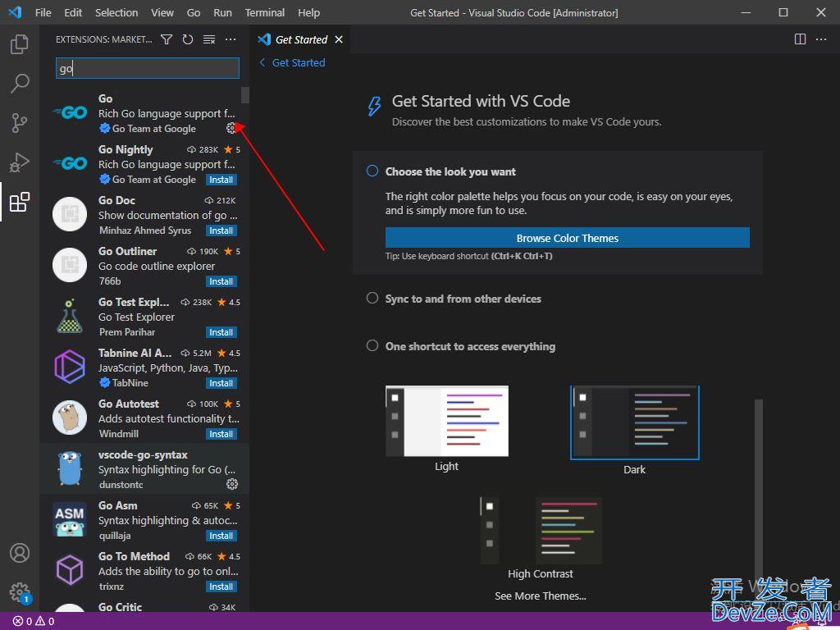This screenshot has width=840, height=630.
Task: Open the File menu
Action: tap(43, 12)
